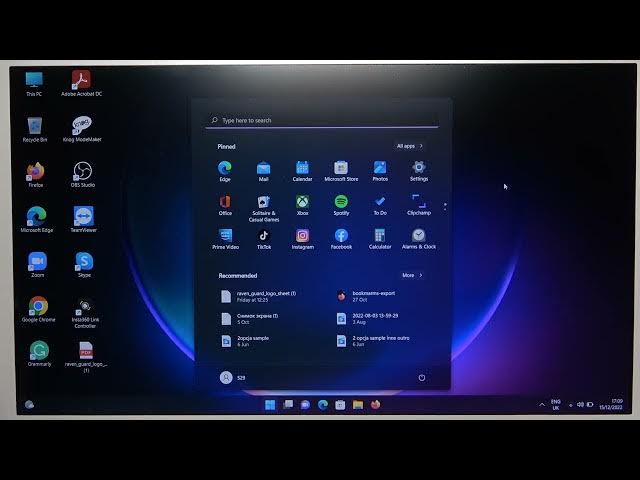This screenshot has width=640, height=480.
Task: Switch the ENG UK input language
Action: tap(556, 404)
